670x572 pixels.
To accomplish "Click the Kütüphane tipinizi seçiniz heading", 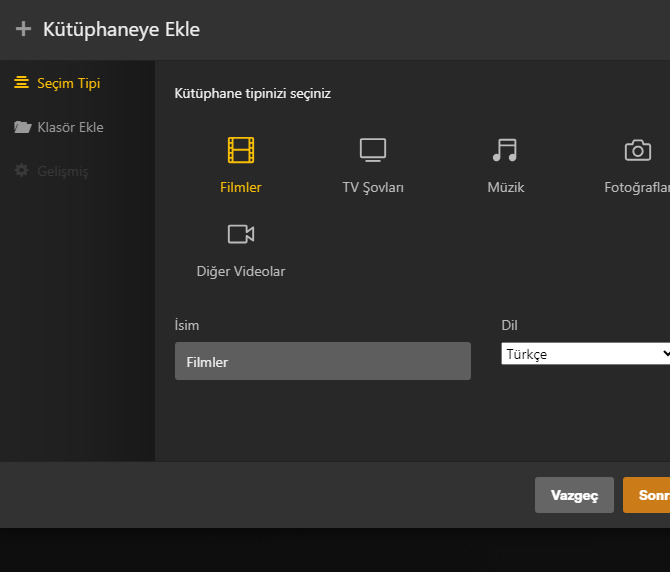I will [253, 94].
